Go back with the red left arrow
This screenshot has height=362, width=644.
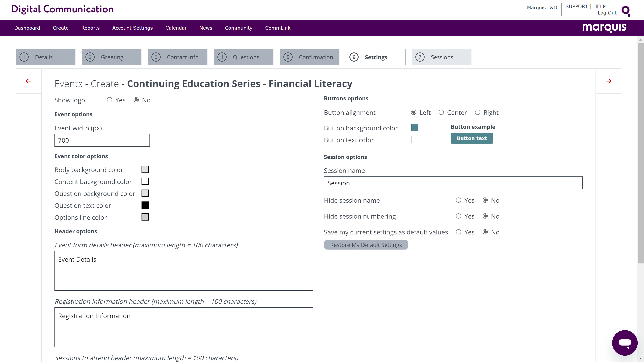point(28,81)
